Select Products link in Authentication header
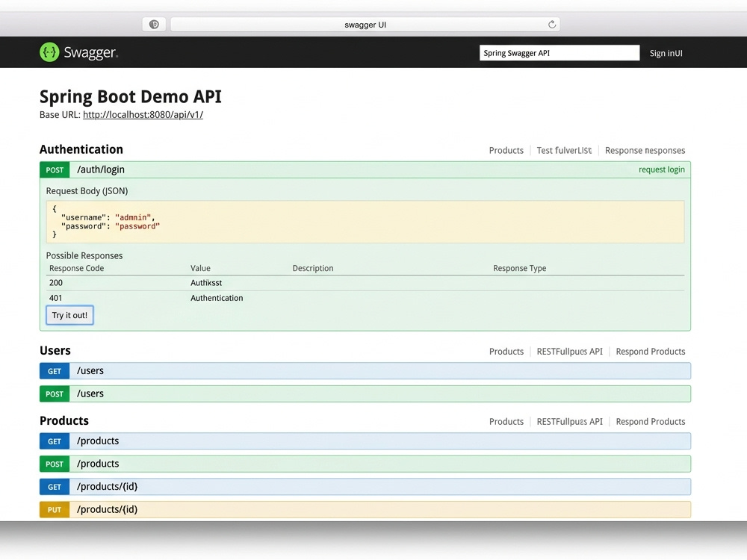 (x=506, y=151)
